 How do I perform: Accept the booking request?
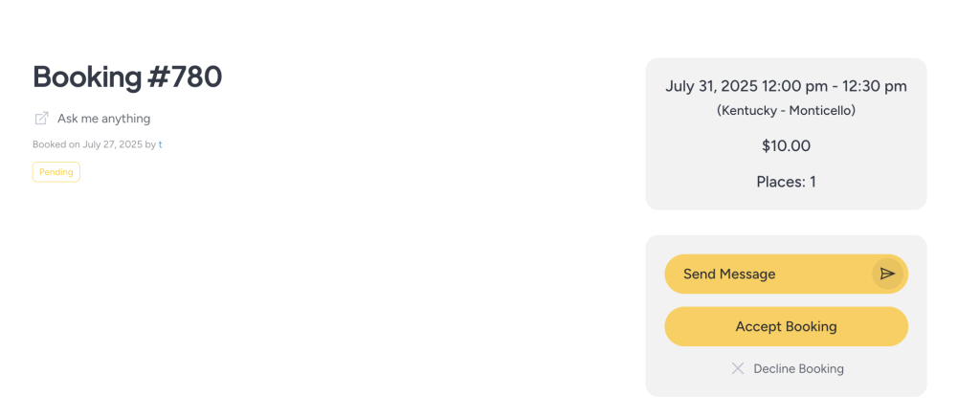click(787, 326)
